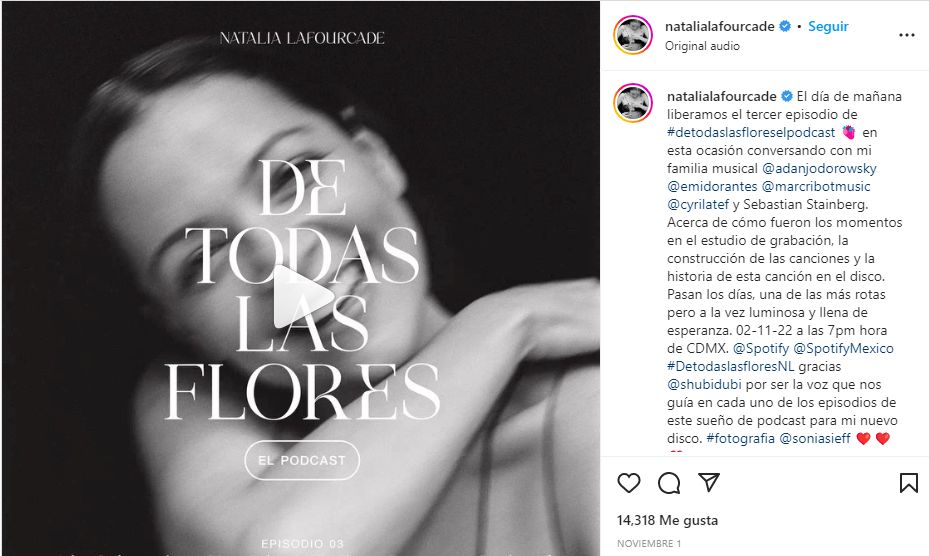Open hashtag #detodaslasfloreselpodcast

[x=751, y=132]
